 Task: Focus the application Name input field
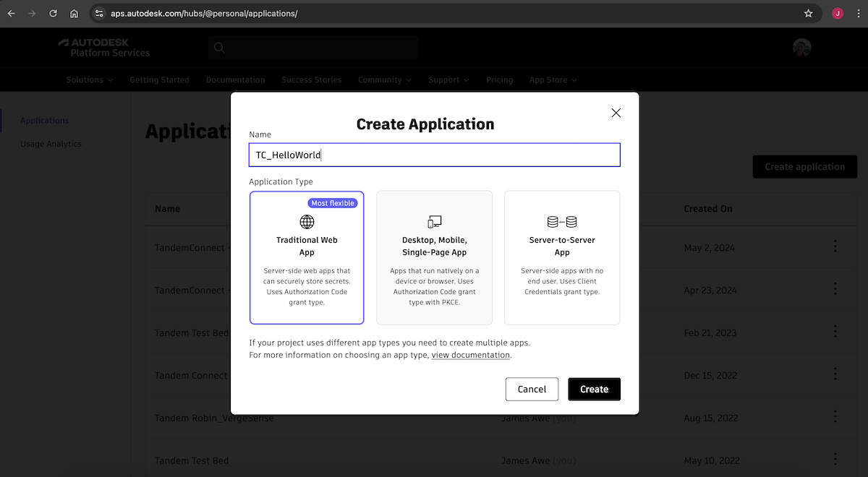pyautogui.click(x=434, y=155)
